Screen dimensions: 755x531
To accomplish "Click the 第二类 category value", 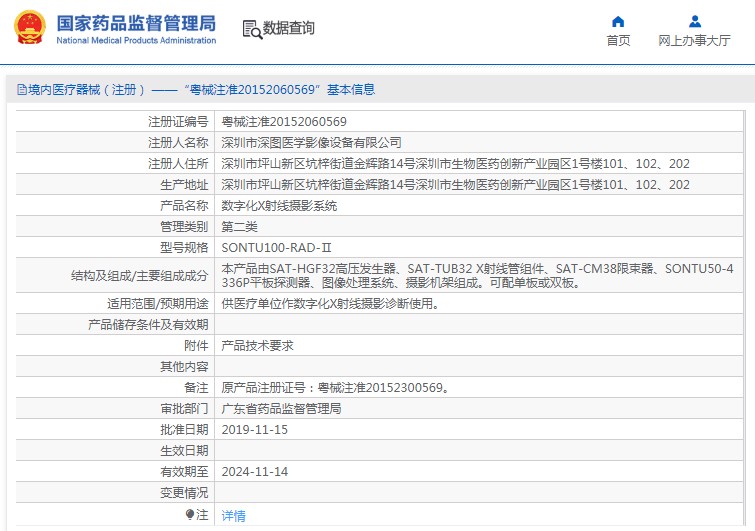I will tap(239, 227).
